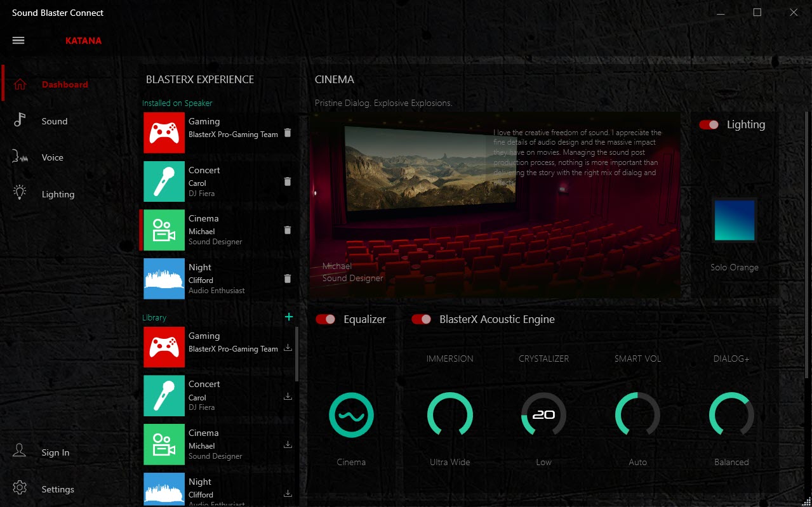The image size is (812, 507).
Task: Delete installed Night profile with trash icon
Action: click(288, 279)
